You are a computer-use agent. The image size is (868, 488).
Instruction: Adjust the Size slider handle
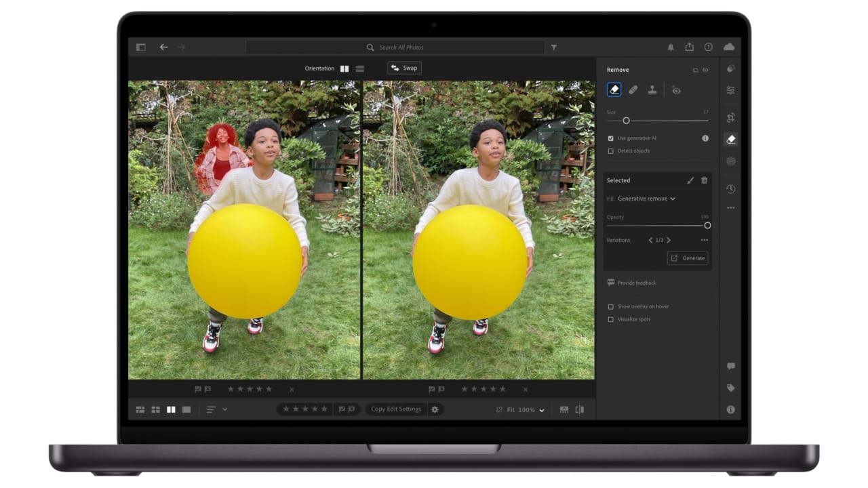626,121
